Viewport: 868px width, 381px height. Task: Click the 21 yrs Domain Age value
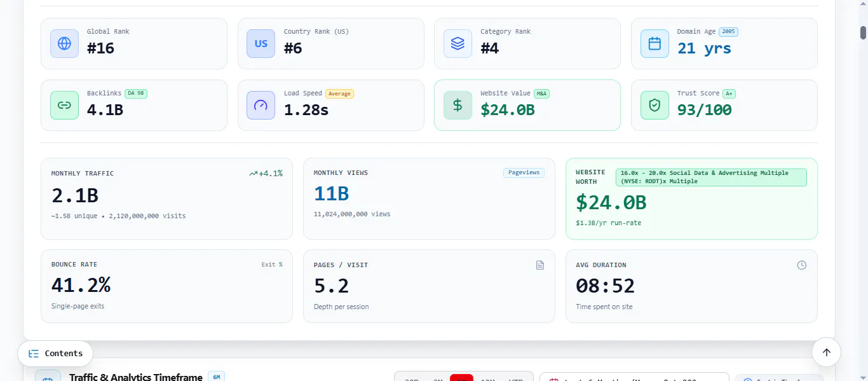tap(704, 48)
